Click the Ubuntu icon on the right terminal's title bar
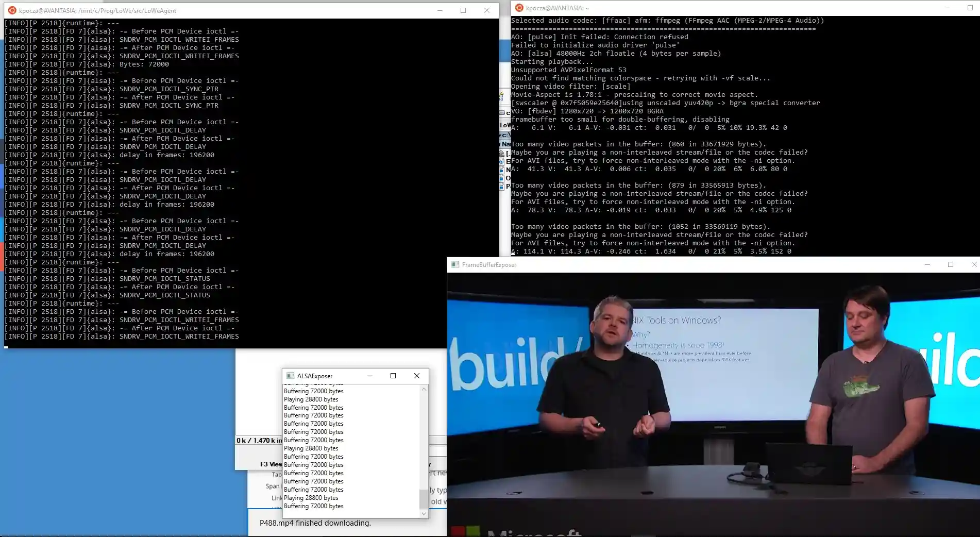Screen dimensions: 980x537 click(x=519, y=8)
